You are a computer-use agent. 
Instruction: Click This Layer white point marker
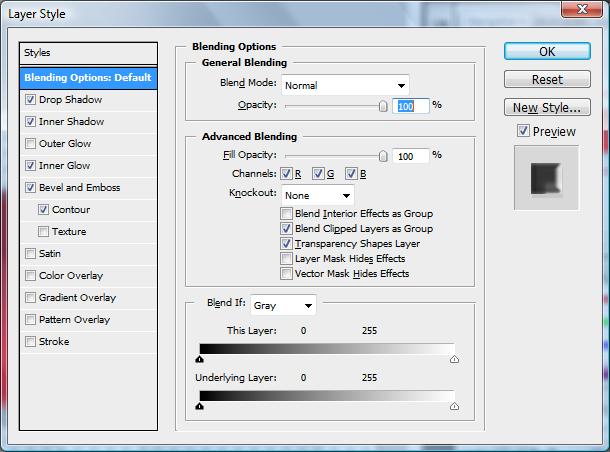pyautogui.click(x=454, y=359)
